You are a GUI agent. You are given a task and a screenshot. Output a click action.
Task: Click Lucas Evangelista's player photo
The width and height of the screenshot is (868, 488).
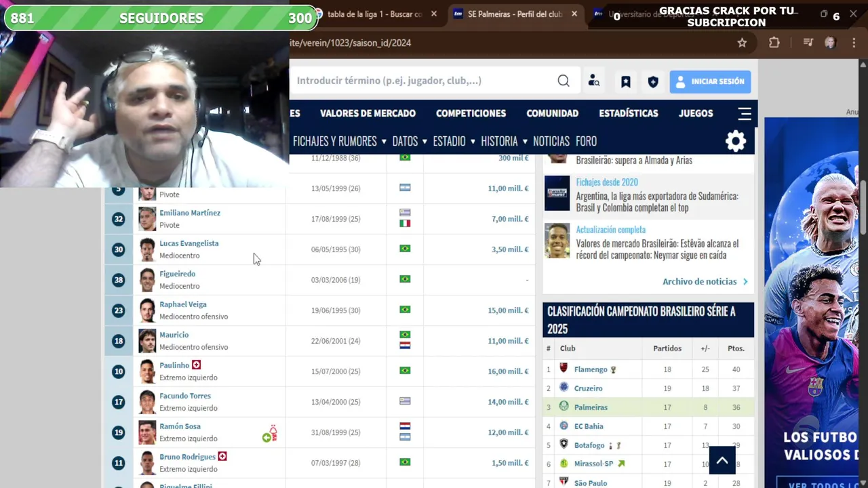[x=147, y=249]
